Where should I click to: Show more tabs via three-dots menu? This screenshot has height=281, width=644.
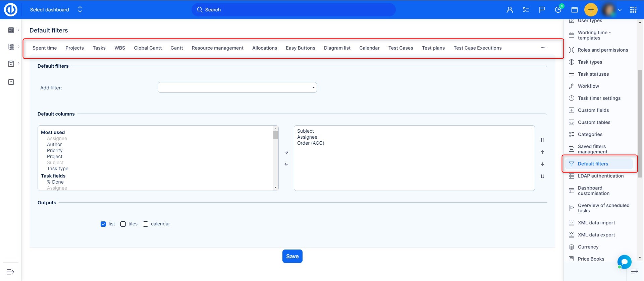[544, 48]
